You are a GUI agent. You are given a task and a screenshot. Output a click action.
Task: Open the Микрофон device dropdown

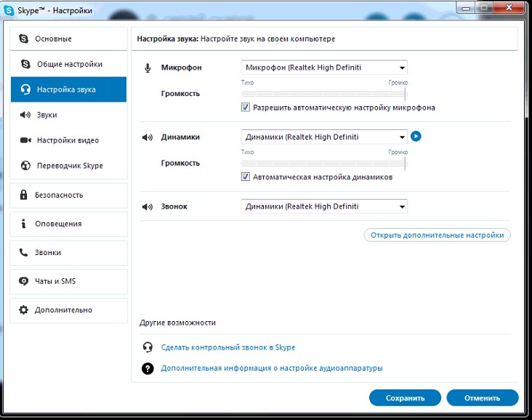tap(324, 68)
